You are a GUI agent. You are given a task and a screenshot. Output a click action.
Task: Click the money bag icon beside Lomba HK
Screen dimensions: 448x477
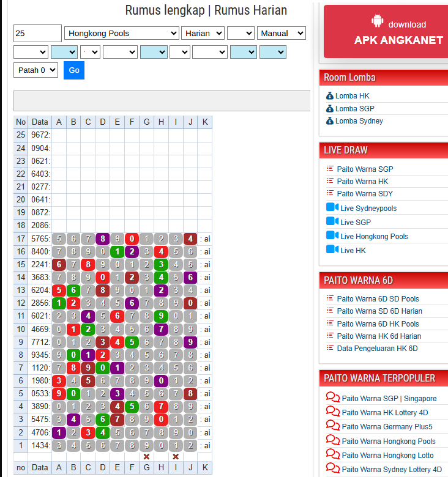pos(330,96)
